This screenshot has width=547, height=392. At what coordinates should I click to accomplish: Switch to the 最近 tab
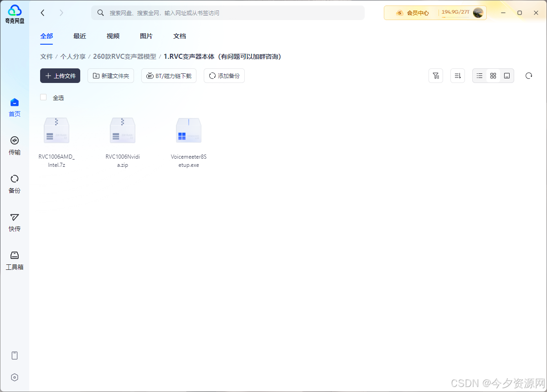pos(80,36)
